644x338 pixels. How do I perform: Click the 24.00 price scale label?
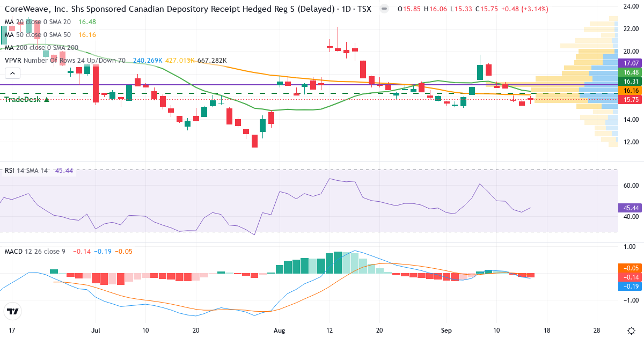(630, 6)
